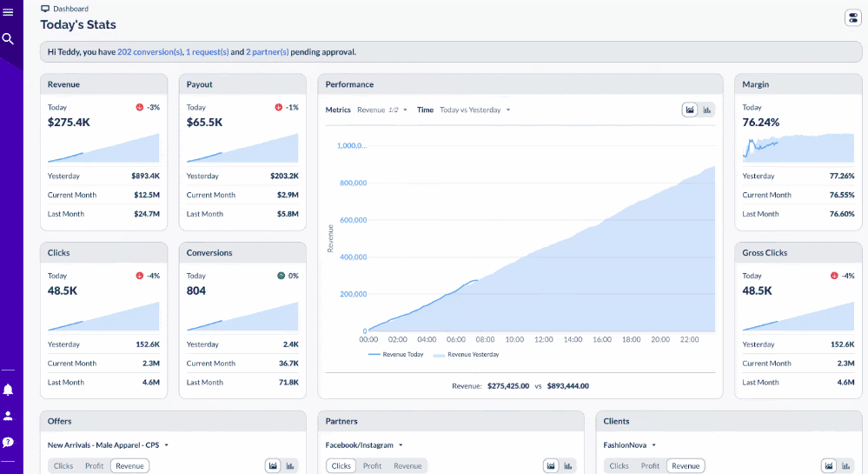The height and width of the screenshot is (474, 868).
Task: Switch Performance chart to bar view
Action: [707, 110]
